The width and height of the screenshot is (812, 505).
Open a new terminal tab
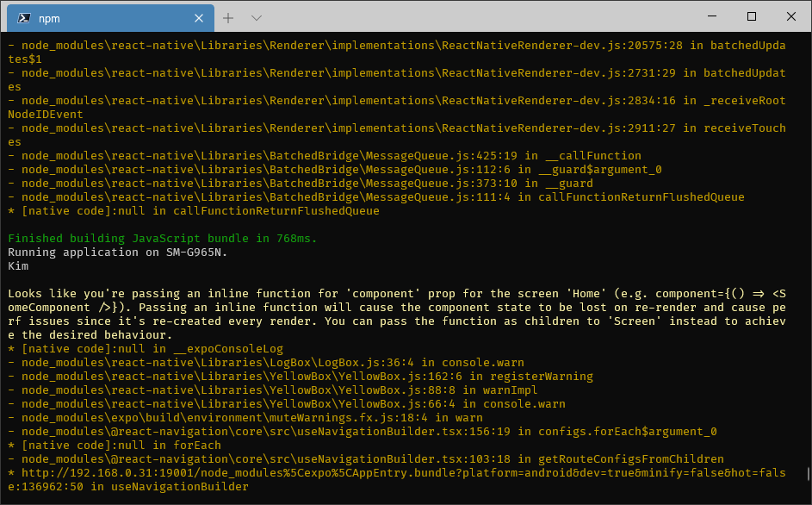point(228,18)
